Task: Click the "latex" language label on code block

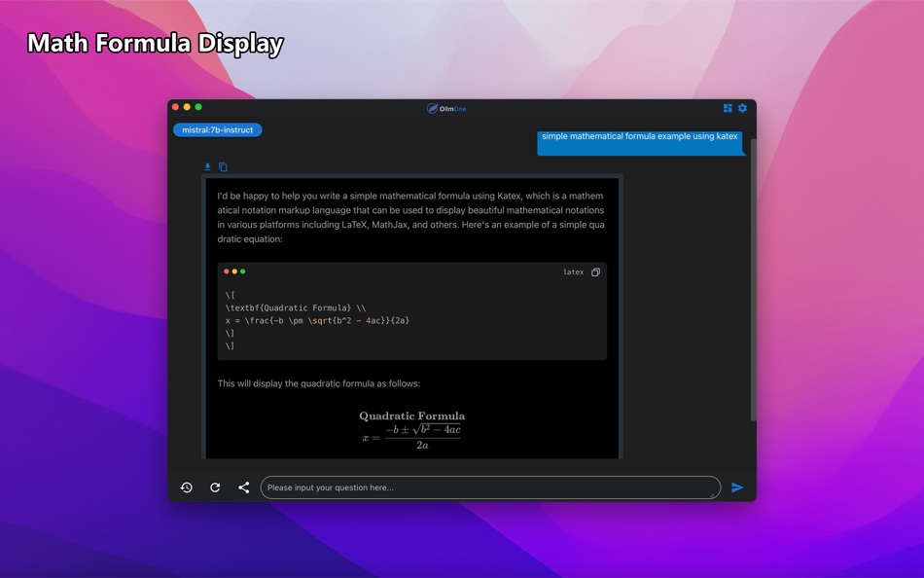Action: [574, 271]
